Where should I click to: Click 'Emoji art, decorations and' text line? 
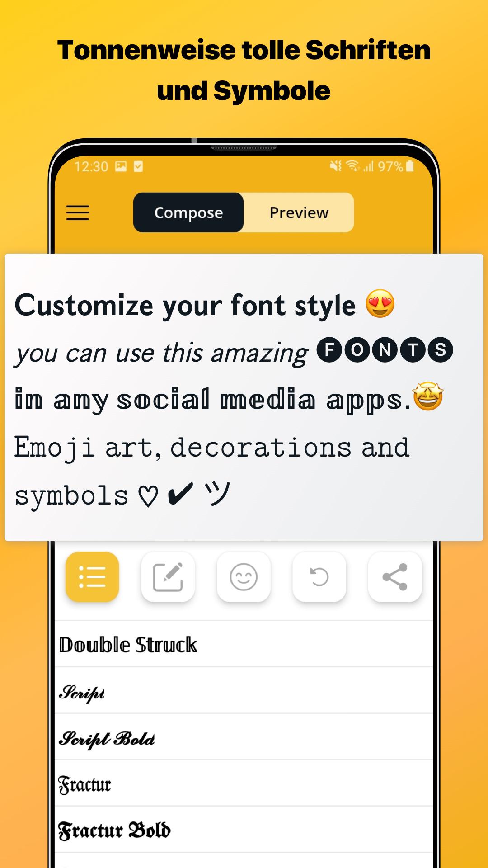tap(211, 448)
